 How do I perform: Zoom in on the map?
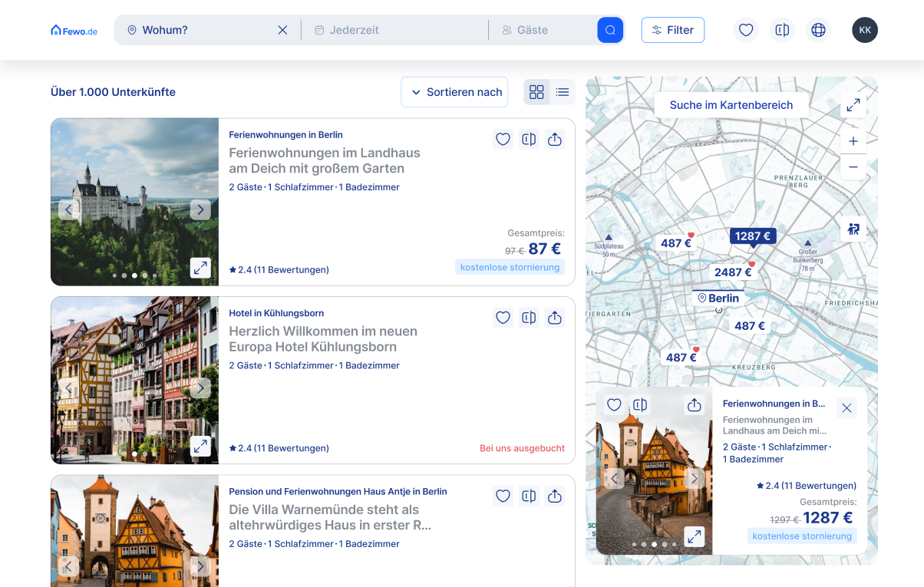point(853,141)
